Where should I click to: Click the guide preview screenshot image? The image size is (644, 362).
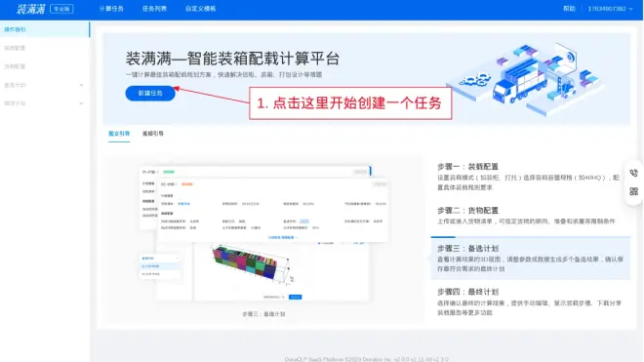coord(263,233)
